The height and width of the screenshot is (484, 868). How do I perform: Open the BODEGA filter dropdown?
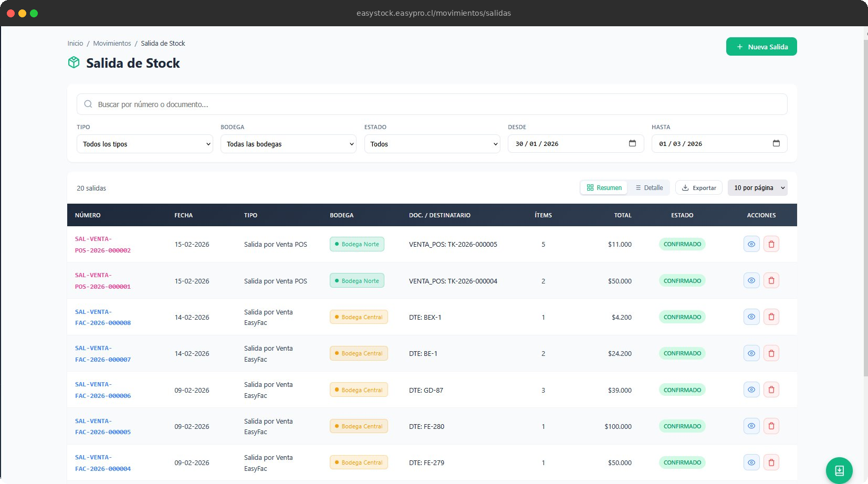(x=288, y=143)
